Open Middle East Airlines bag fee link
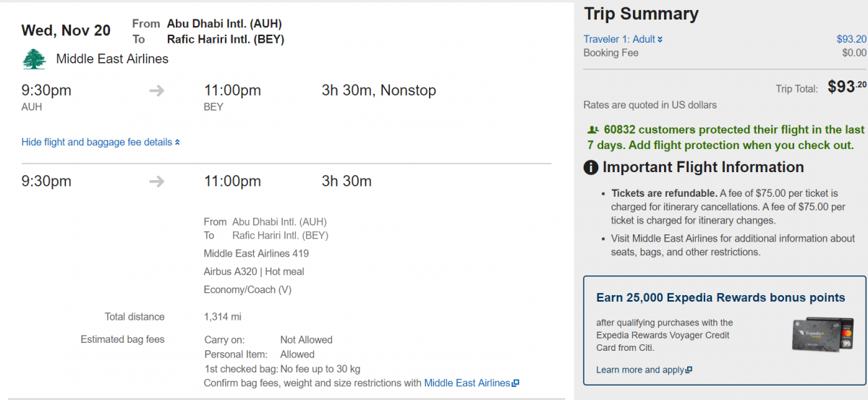 click(x=467, y=383)
